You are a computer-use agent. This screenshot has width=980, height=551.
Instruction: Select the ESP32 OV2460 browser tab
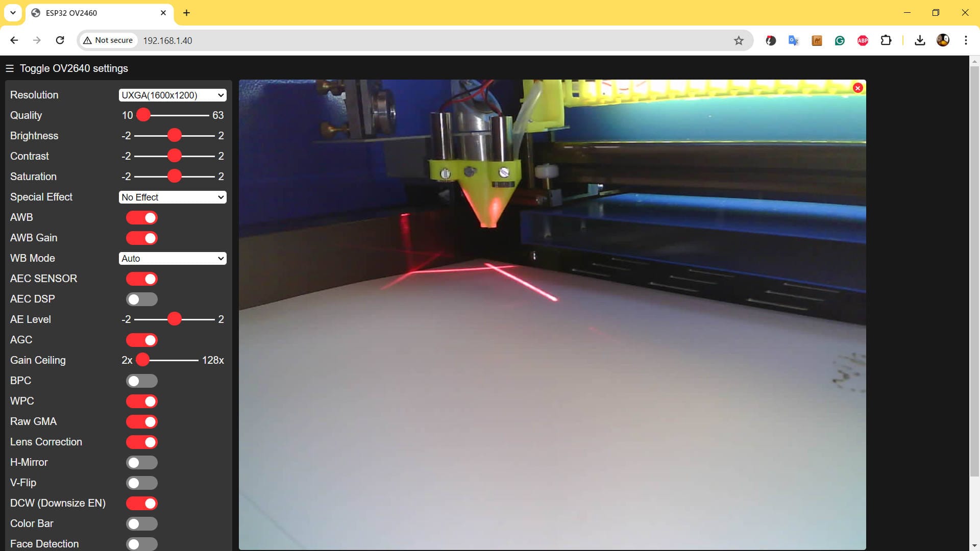coord(92,13)
